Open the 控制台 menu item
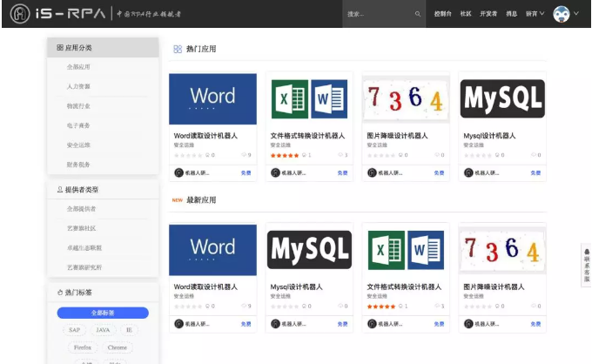The height and width of the screenshot is (364, 592). (x=442, y=14)
